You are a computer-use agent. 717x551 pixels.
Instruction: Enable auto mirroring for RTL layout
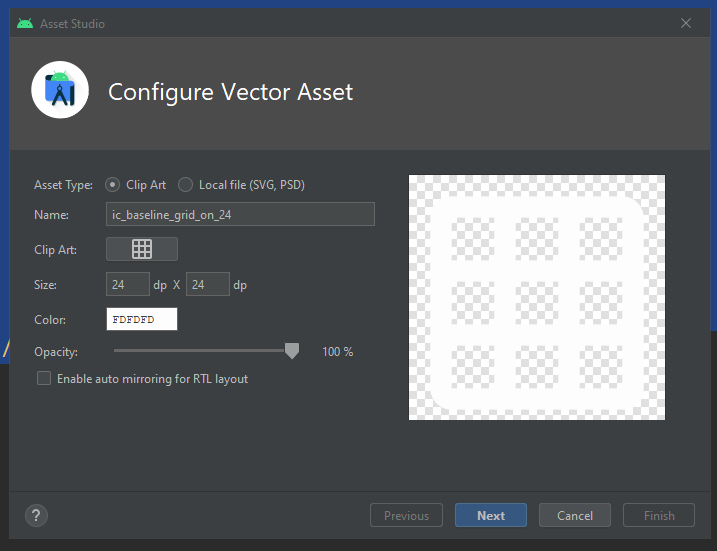pyautogui.click(x=44, y=379)
